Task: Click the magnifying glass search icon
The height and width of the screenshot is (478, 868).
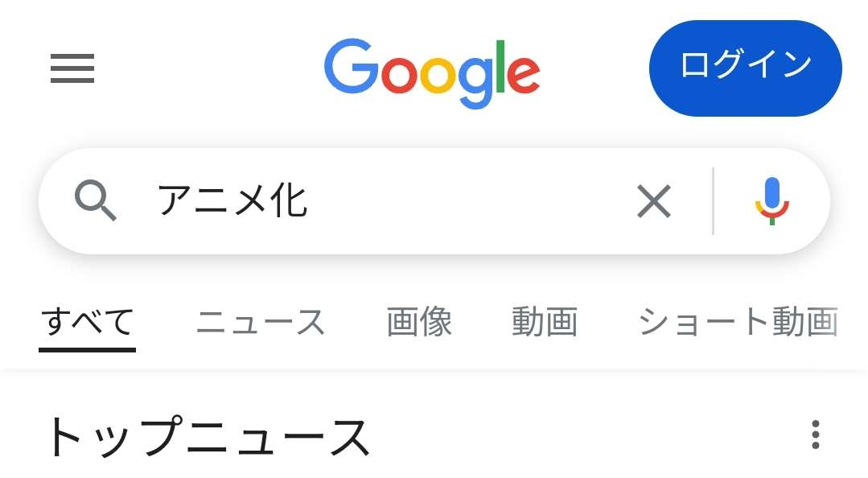Action: click(x=95, y=200)
